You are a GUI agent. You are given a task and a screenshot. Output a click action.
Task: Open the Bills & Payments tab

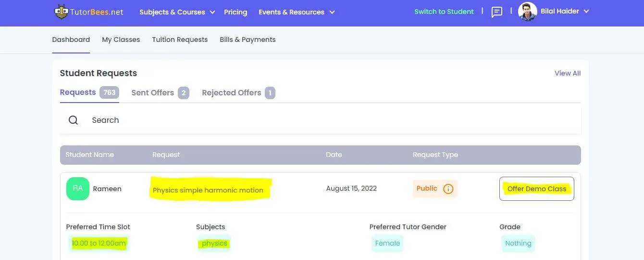(248, 39)
